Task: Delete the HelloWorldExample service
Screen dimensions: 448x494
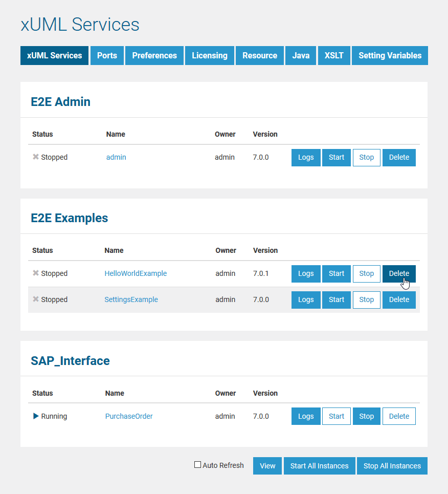Action: coord(399,273)
